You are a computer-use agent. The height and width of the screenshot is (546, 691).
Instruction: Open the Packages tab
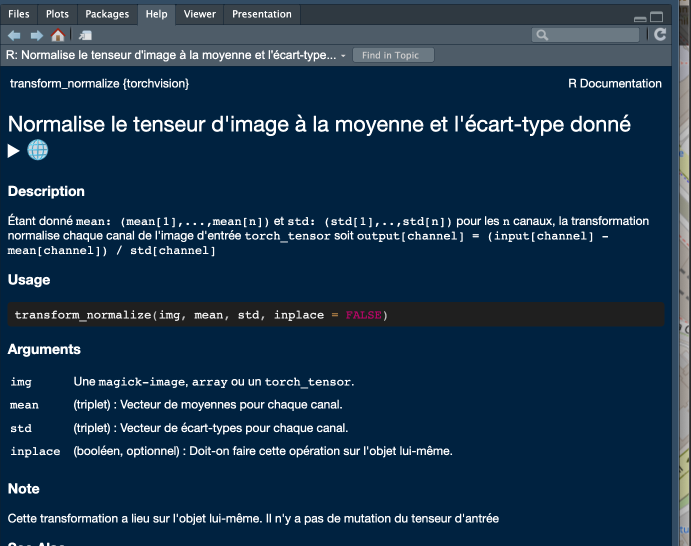(x=107, y=14)
